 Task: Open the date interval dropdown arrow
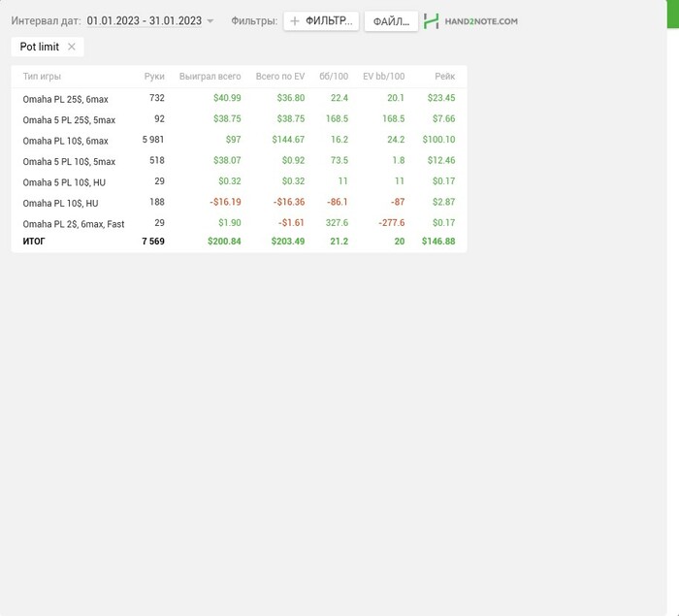pos(210,20)
